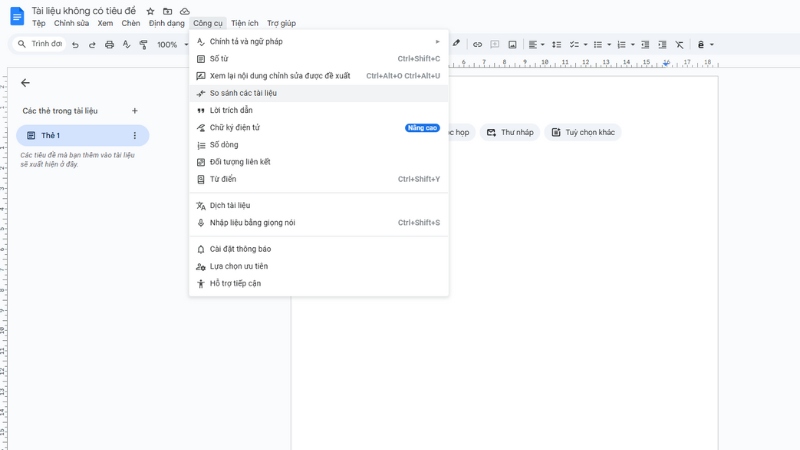Click the Nâng cao badge
Image resolution: width=800 pixels, height=450 pixels.
(x=422, y=128)
